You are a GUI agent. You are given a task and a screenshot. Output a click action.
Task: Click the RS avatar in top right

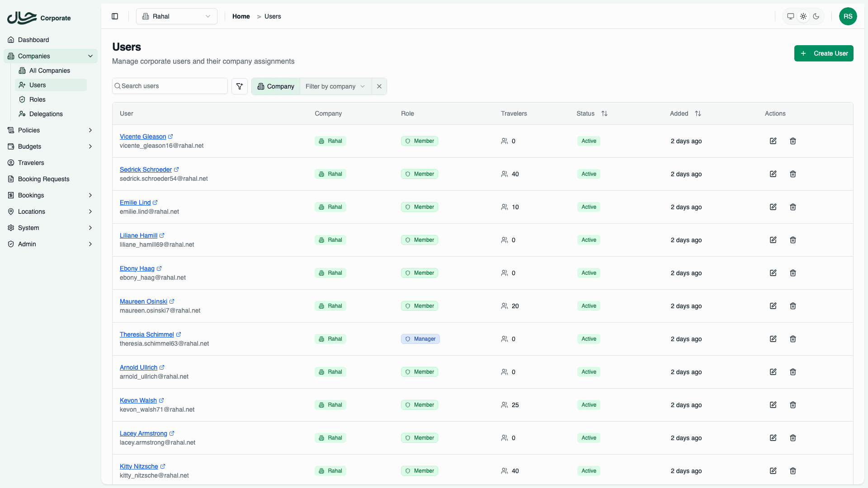[848, 16]
